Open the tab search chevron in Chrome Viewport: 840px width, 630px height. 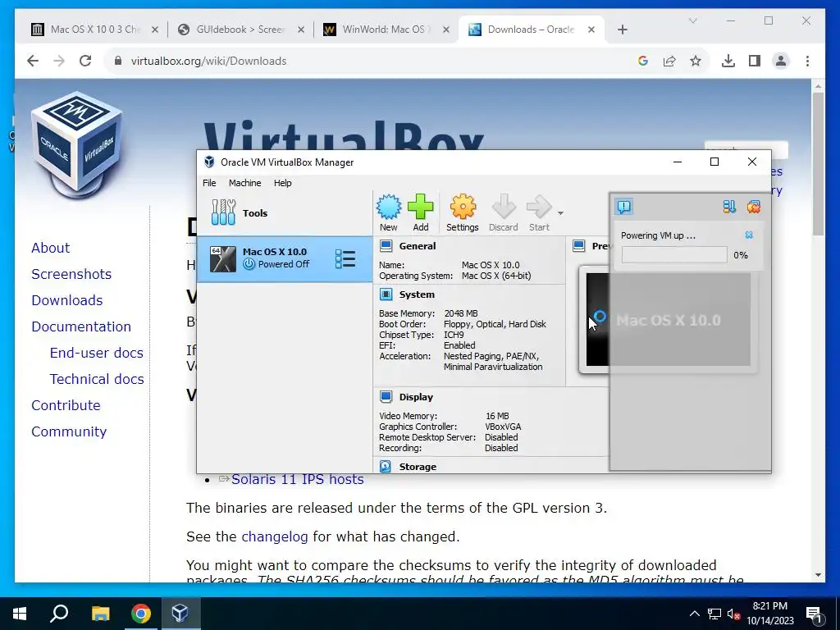[x=692, y=21]
